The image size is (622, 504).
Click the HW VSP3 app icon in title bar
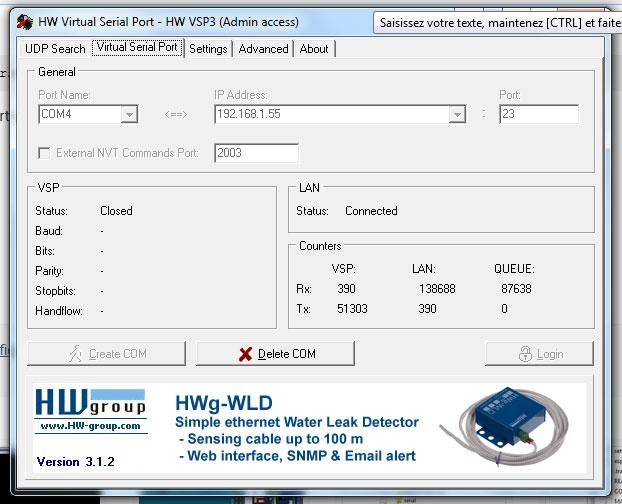pyautogui.click(x=25, y=22)
